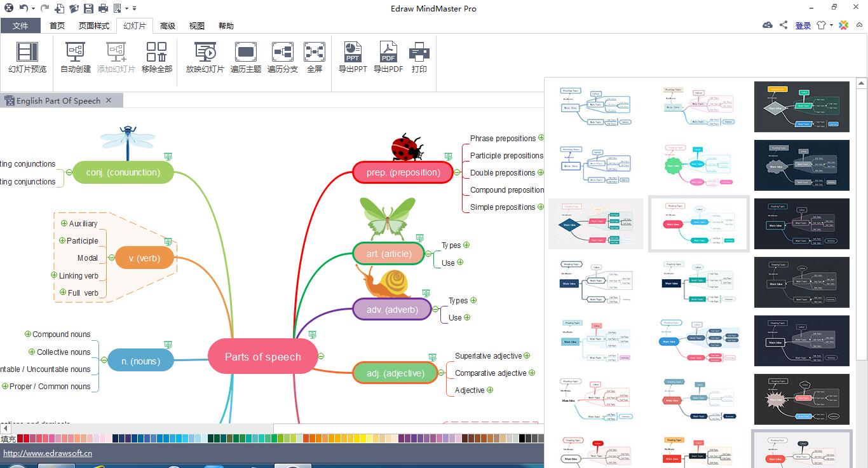The height and width of the screenshot is (468, 868).
Task: Close the English Part Of Speech document tab
Action: click(109, 100)
